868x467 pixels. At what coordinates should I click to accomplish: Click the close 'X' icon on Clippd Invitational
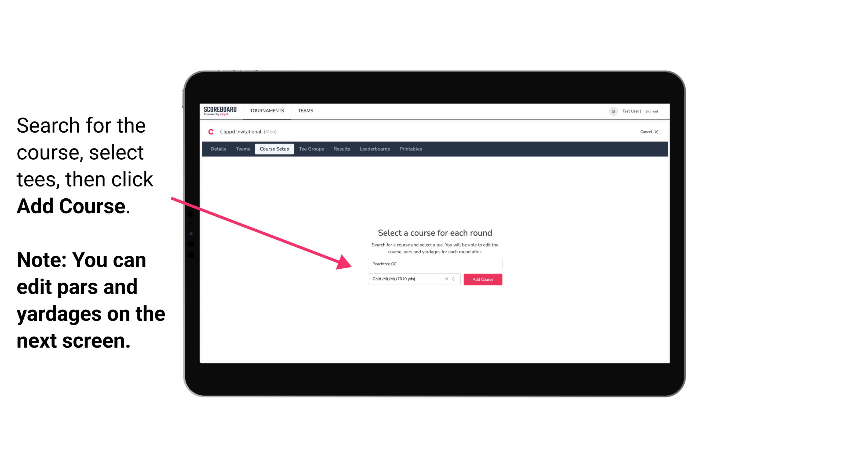tap(659, 132)
